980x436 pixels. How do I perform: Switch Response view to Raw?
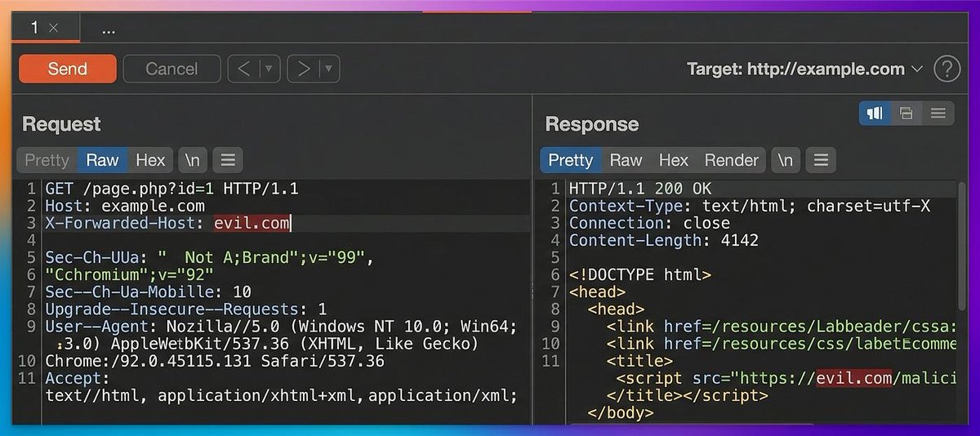(x=626, y=160)
